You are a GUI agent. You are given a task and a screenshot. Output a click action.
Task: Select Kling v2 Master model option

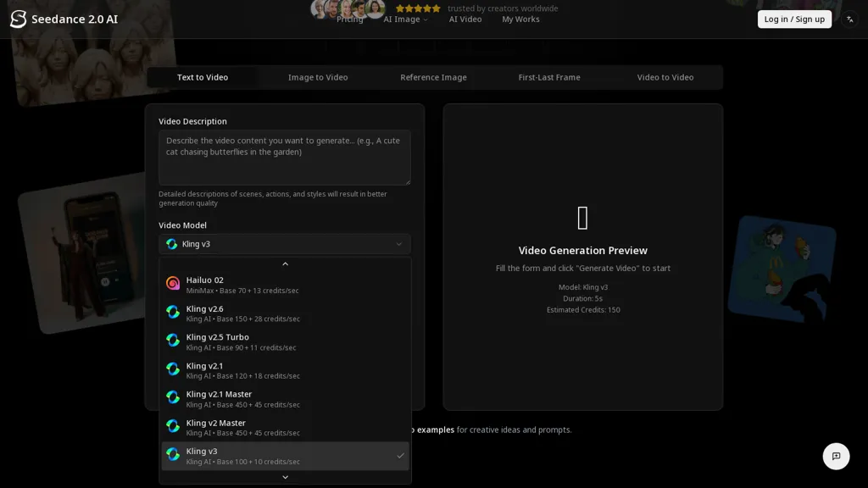[x=285, y=427]
